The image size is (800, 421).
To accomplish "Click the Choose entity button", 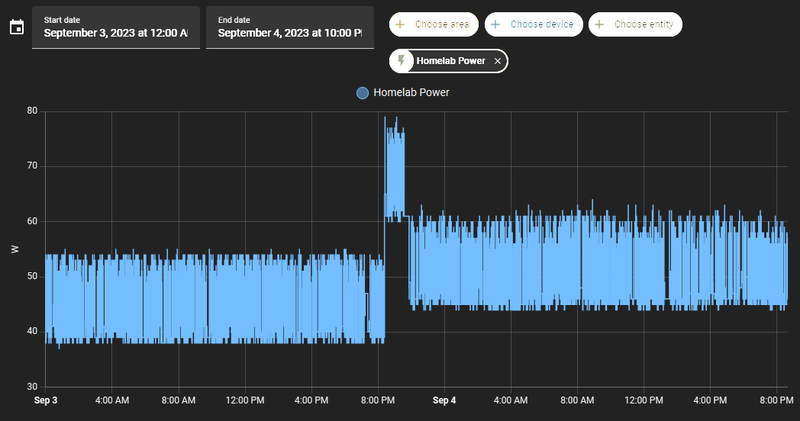I will tap(635, 24).
